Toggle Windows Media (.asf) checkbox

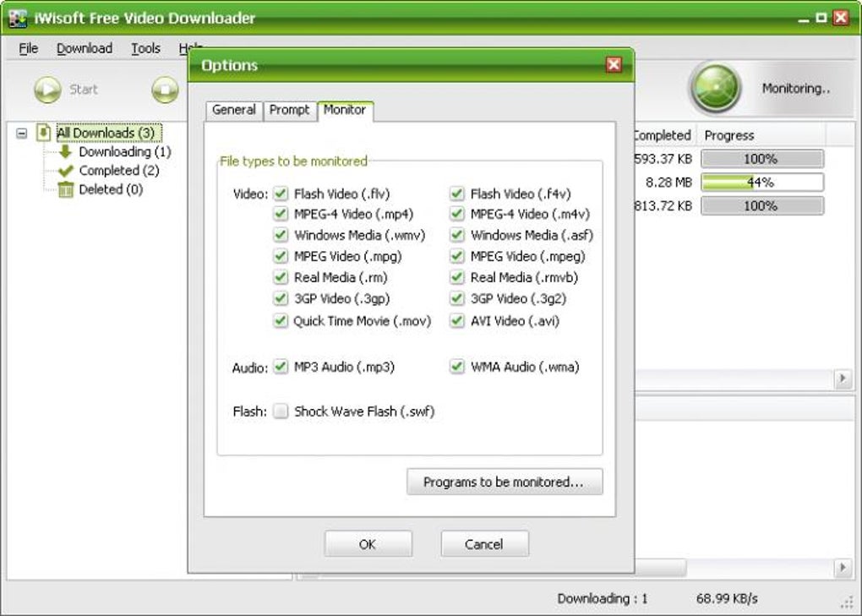457,235
